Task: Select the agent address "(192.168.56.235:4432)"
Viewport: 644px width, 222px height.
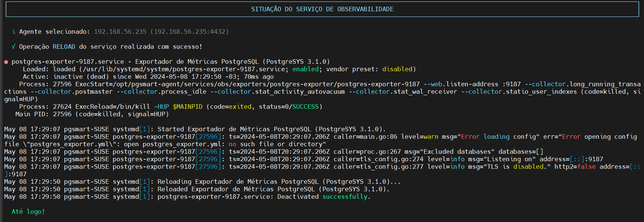Action: click(189, 31)
